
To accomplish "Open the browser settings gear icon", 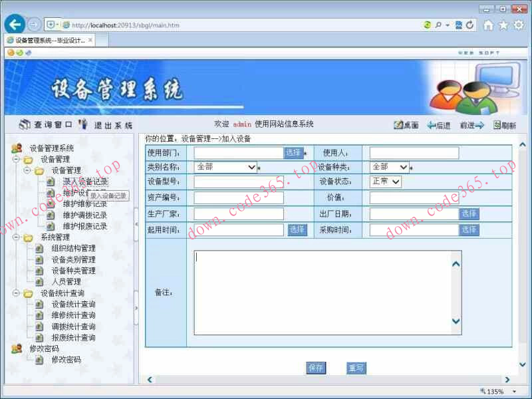I will point(518,24).
